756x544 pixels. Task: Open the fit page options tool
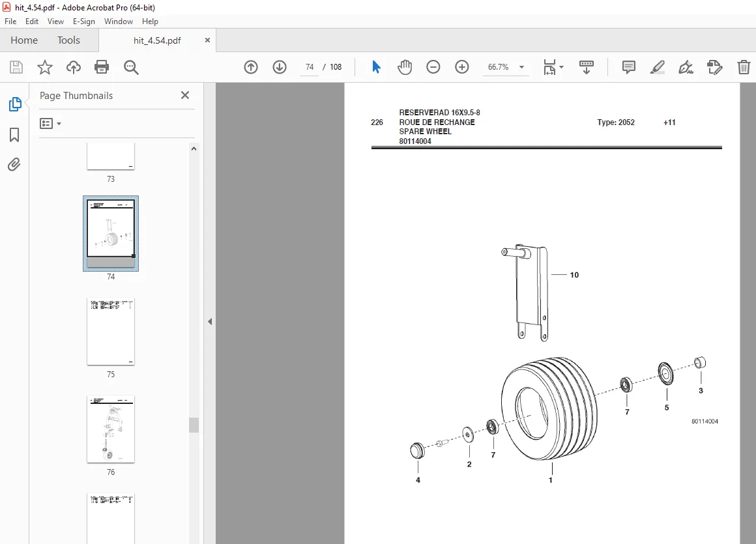tap(549, 67)
